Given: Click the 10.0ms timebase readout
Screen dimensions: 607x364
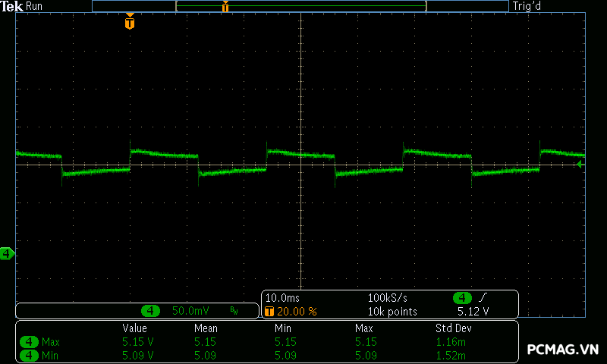Looking at the screenshot, I should [282, 298].
